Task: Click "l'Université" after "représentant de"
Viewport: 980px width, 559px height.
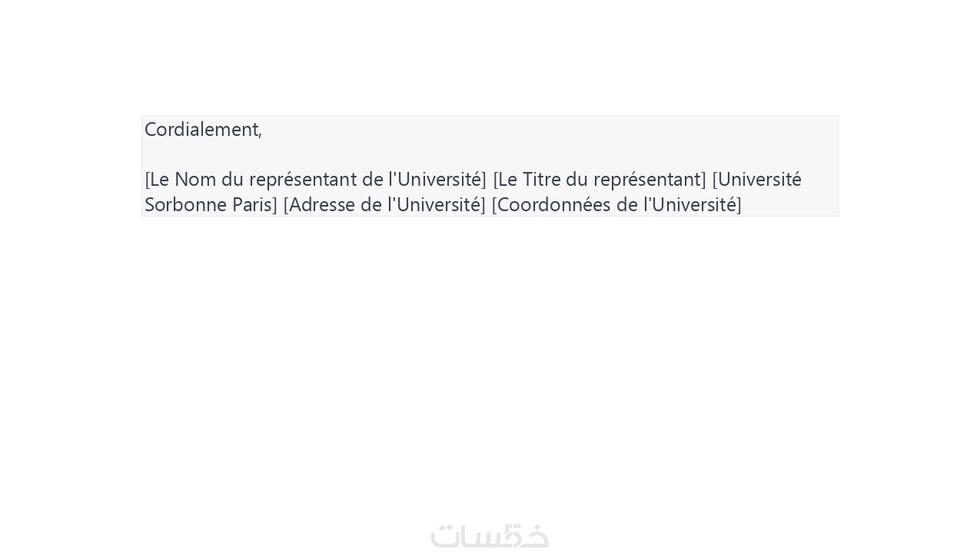Action: pos(438,180)
